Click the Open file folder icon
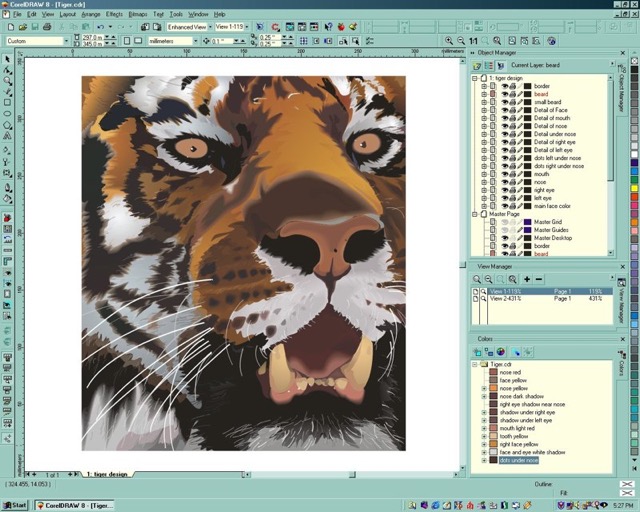 click(x=23, y=27)
